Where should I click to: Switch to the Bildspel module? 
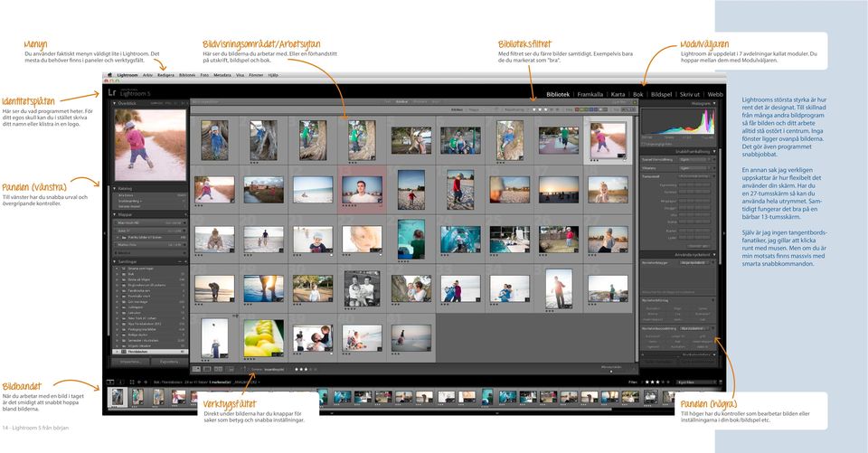tap(661, 94)
